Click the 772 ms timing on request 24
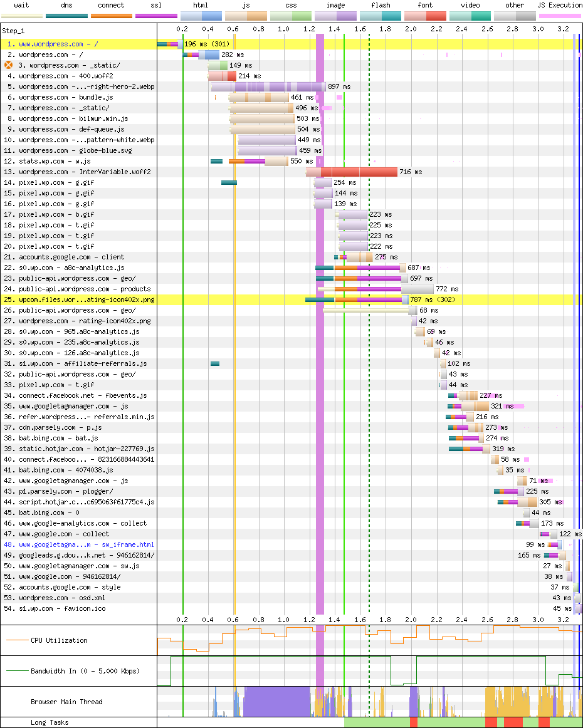 (446, 289)
